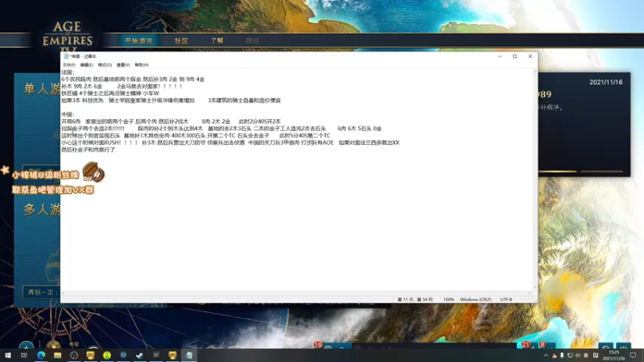This screenshot has width=644, height=362.
Task: Open the 编辑(E) menu in Notepad
Action: tap(86, 65)
